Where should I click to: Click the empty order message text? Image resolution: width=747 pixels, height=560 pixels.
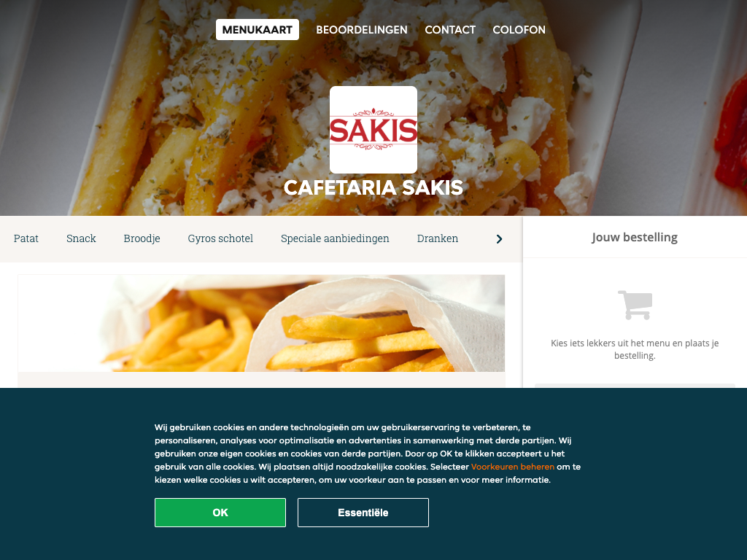pyautogui.click(x=635, y=349)
